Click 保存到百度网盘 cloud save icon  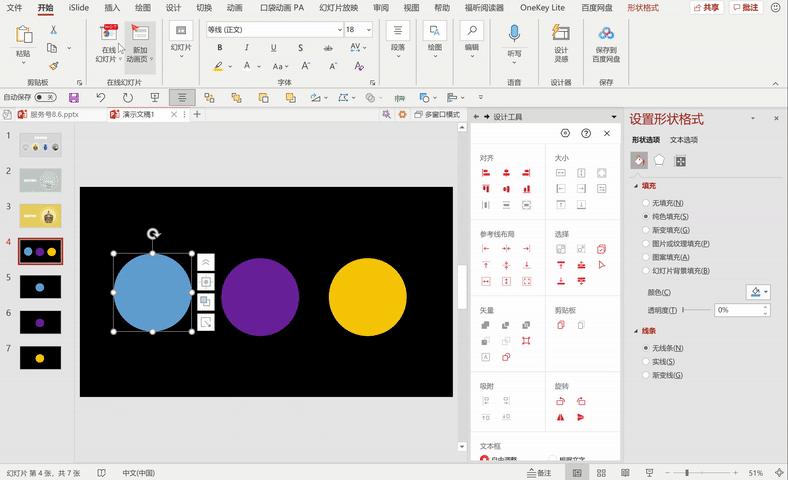click(606, 42)
